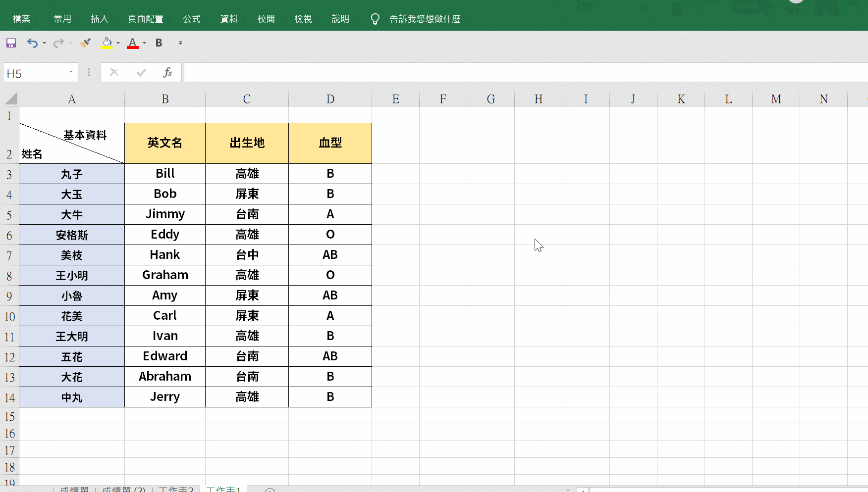Expand the Name Box dropdown
Viewport: 868px width, 492px height.
(70, 72)
